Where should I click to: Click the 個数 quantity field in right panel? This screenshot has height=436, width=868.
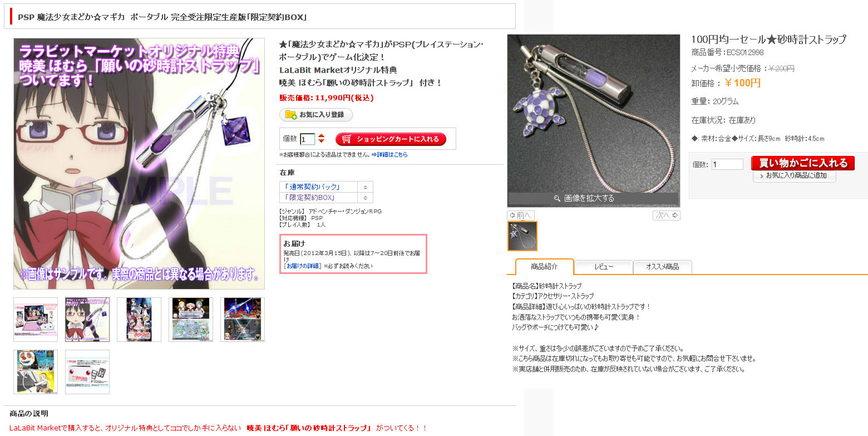pyautogui.click(x=727, y=164)
